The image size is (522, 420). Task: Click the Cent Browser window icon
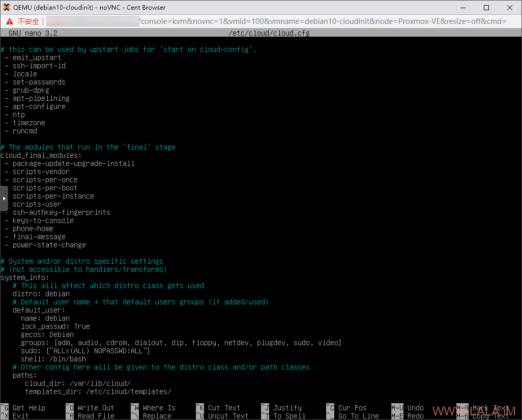(x=6, y=7)
